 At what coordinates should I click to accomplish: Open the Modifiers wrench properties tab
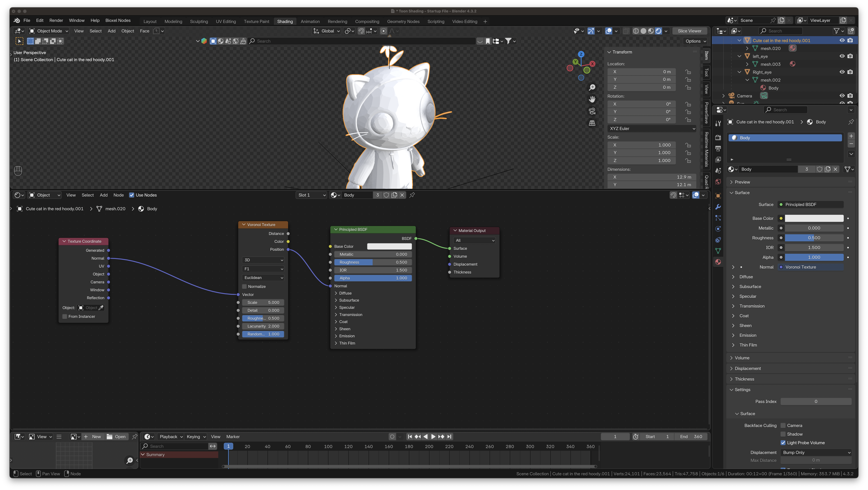[718, 207]
